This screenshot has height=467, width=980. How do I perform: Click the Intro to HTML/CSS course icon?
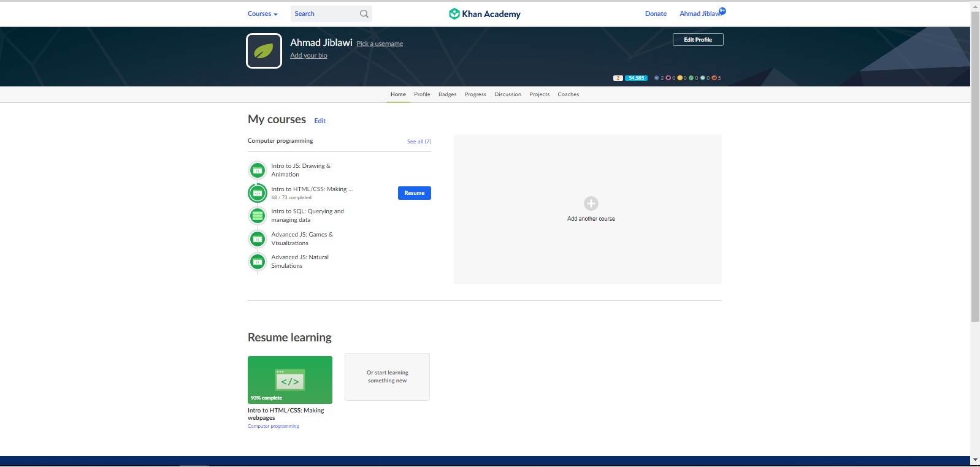pyautogui.click(x=258, y=193)
